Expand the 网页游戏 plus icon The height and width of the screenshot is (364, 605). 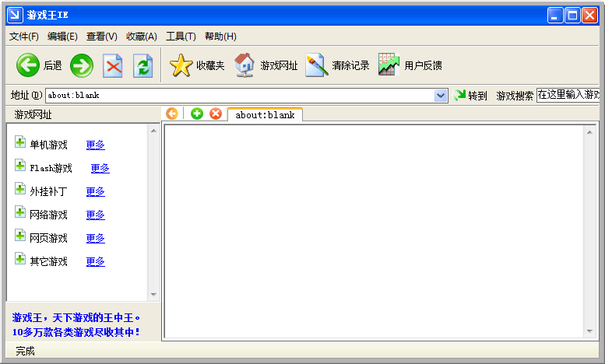[20, 235]
